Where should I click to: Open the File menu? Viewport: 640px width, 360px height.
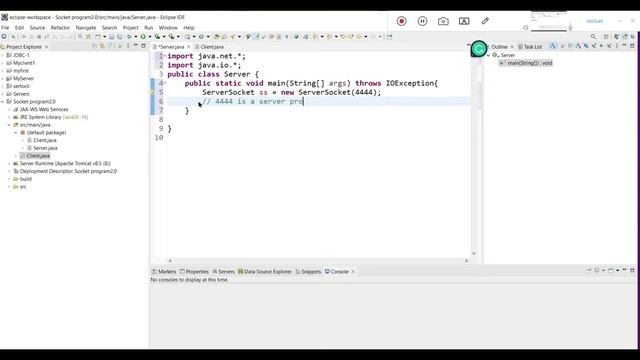[x=5, y=28]
